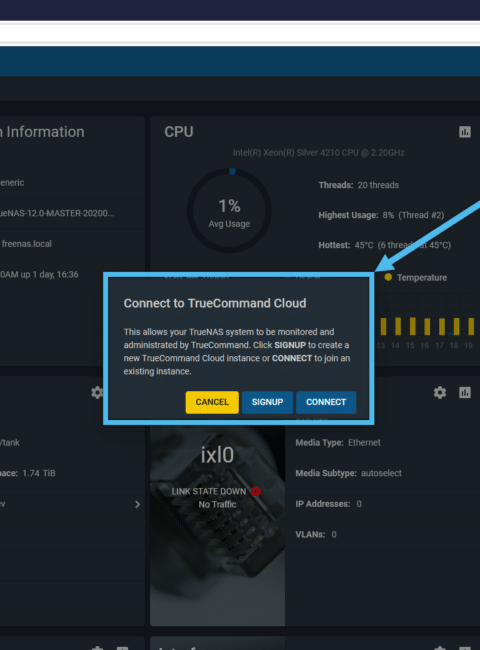Click CONNECT to join an existing instance
480x650 pixels.
coord(326,402)
